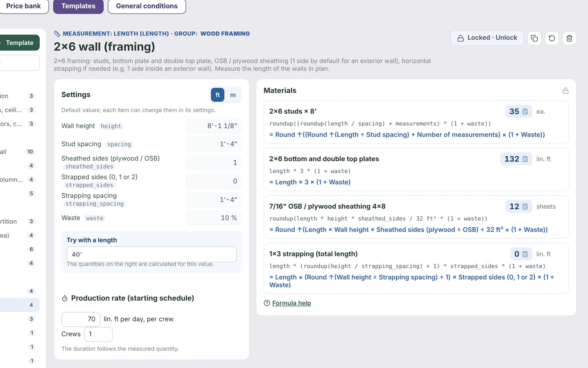The height and width of the screenshot is (368, 588).
Task: Open the Price bank tab
Action: tap(24, 6)
